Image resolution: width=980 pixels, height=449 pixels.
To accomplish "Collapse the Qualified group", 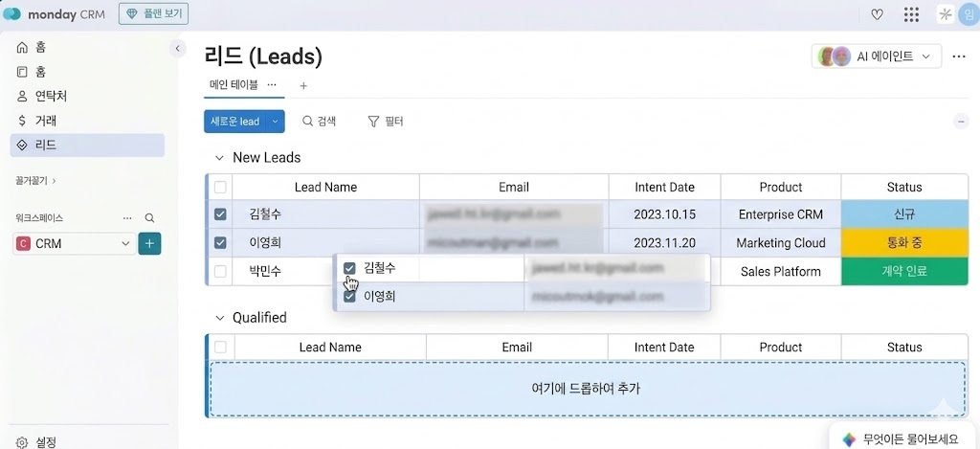I will pyautogui.click(x=219, y=318).
